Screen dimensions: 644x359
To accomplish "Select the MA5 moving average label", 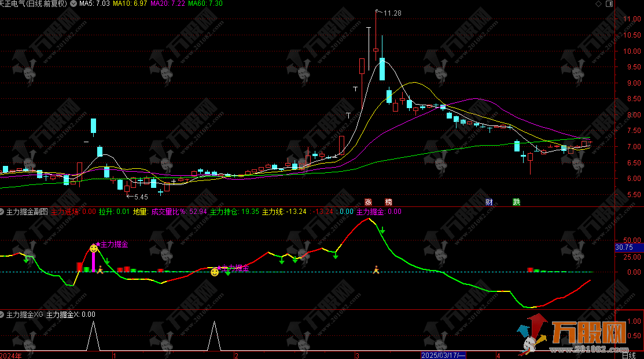I will 94,3.
